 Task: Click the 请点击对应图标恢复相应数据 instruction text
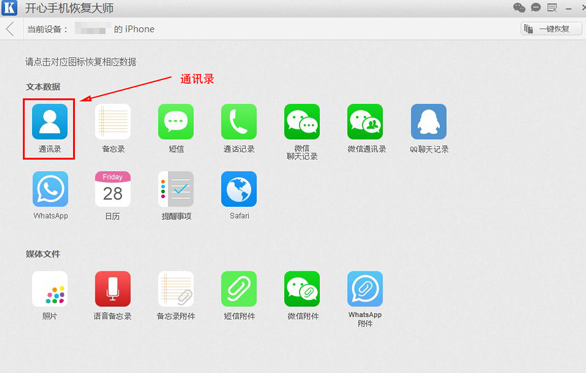[x=81, y=62]
